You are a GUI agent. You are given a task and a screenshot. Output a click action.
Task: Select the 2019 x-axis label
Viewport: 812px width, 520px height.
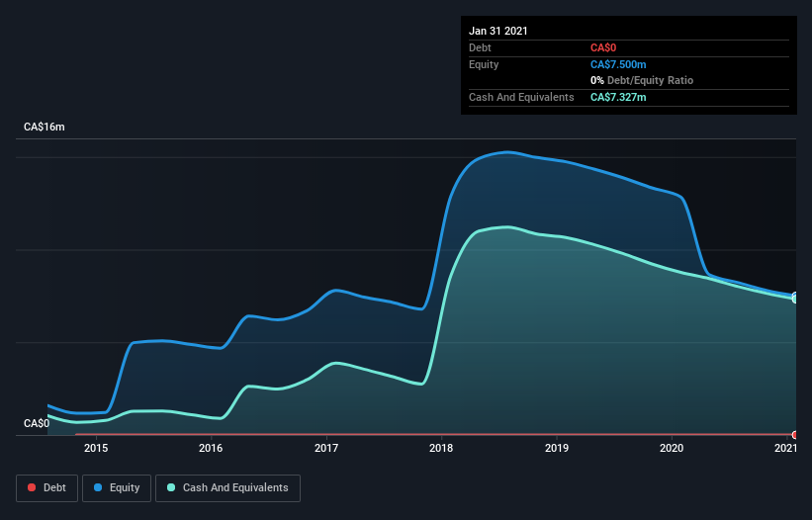click(x=557, y=450)
